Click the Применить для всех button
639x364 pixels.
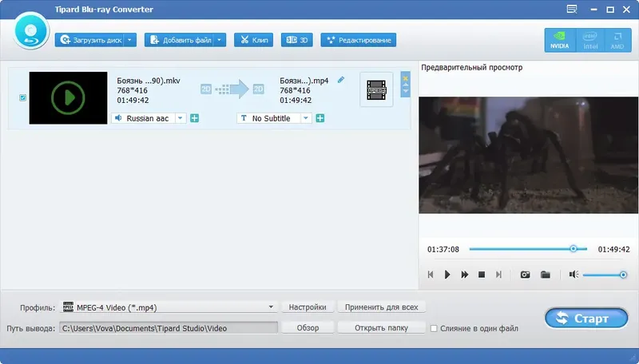[x=382, y=307]
